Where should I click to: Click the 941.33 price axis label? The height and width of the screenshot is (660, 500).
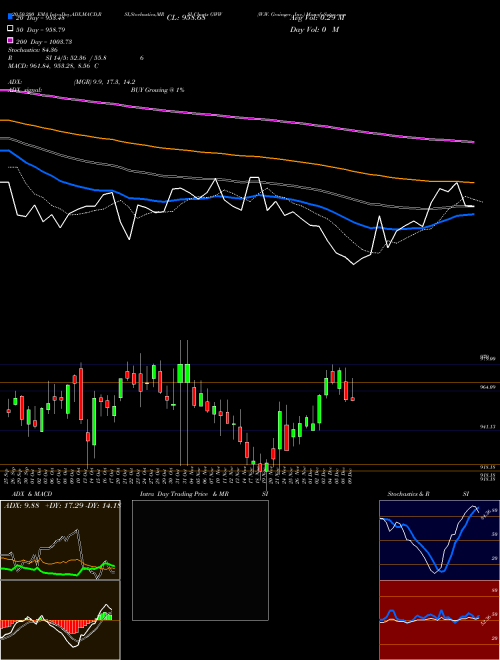tap(488, 427)
